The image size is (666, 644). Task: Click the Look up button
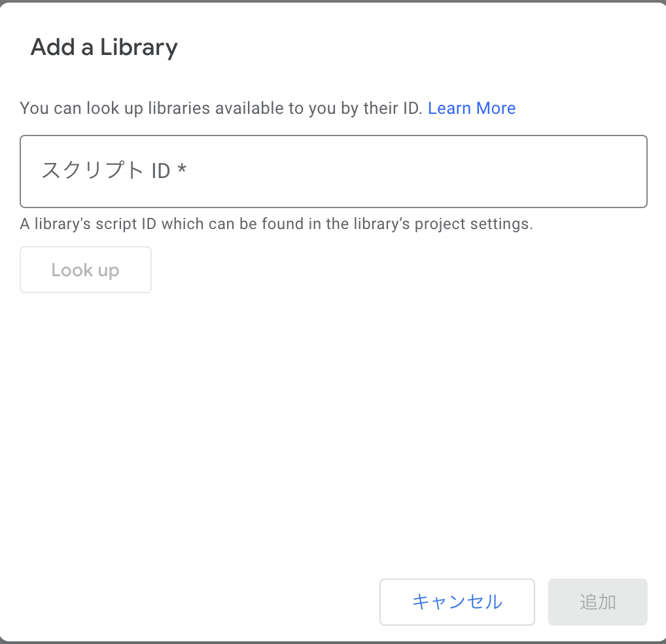click(85, 270)
